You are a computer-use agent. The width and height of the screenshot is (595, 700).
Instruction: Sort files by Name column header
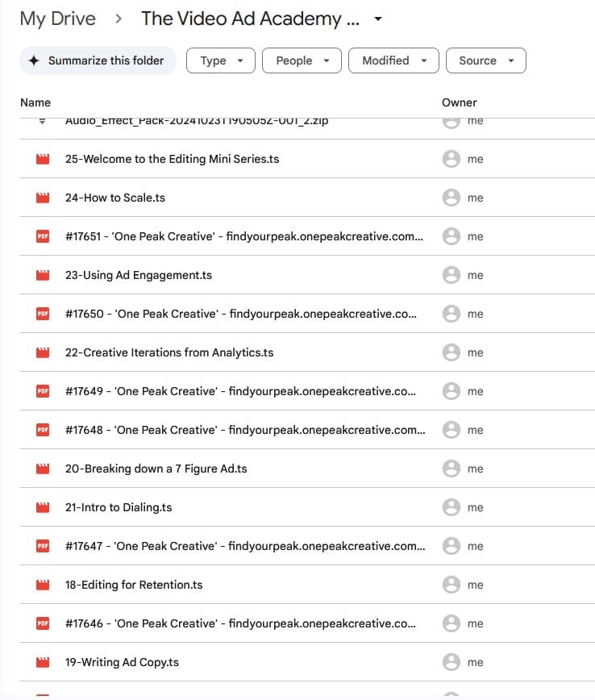(35, 102)
